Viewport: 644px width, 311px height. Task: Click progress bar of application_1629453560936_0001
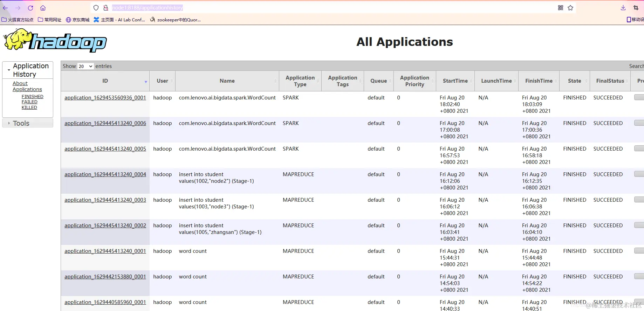(639, 97)
